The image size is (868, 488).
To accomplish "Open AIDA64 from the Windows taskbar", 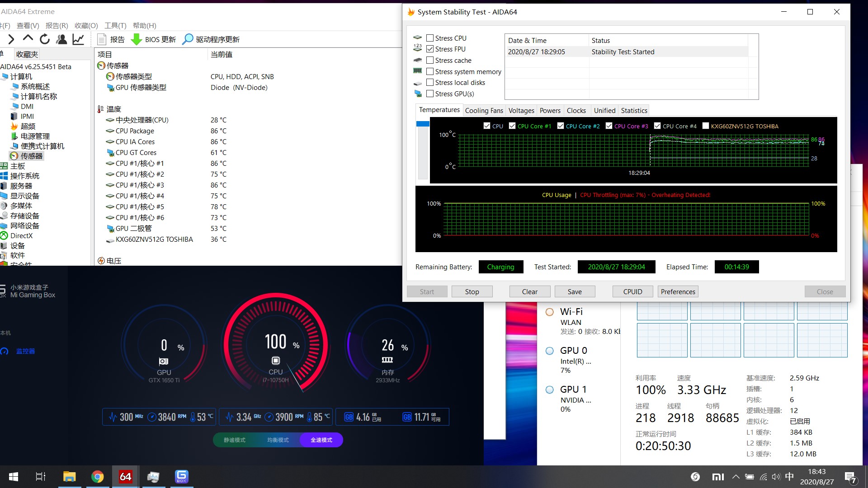I will click(125, 476).
